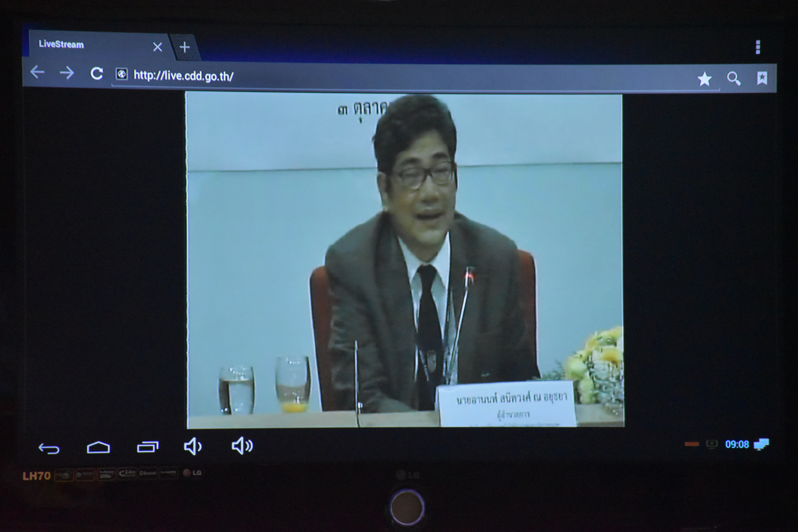
Task: Open the bookmarks list icon
Action: [x=762, y=78]
